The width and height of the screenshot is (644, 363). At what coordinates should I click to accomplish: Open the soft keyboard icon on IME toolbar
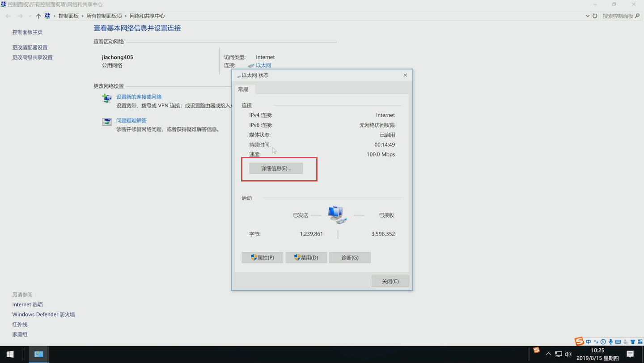coord(618,342)
